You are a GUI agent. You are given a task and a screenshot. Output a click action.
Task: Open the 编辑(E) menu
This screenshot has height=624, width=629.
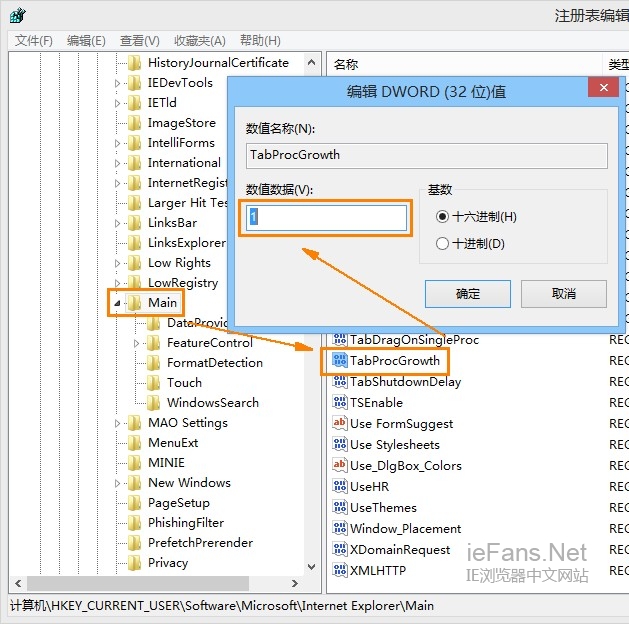(x=86, y=41)
